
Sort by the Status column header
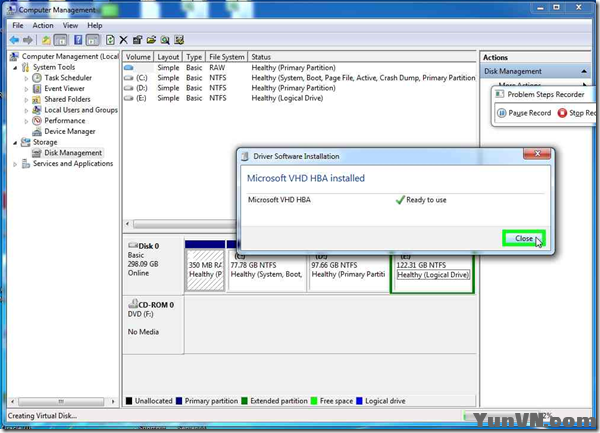(362, 57)
